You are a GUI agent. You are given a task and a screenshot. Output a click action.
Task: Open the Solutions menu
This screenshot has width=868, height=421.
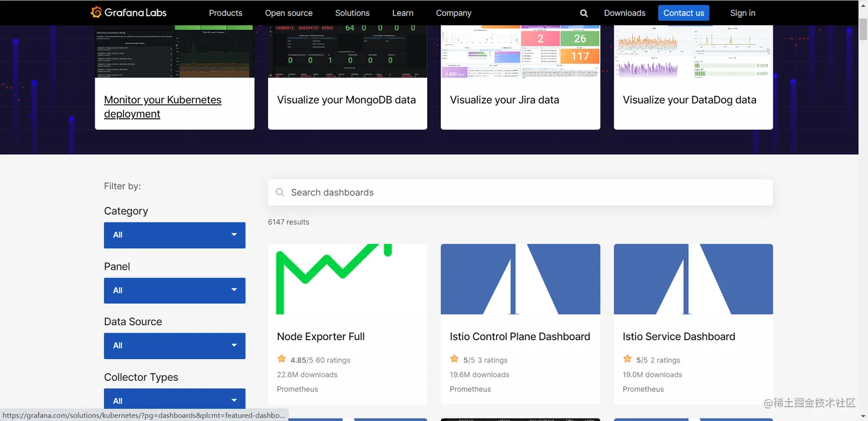[x=352, y=13]
